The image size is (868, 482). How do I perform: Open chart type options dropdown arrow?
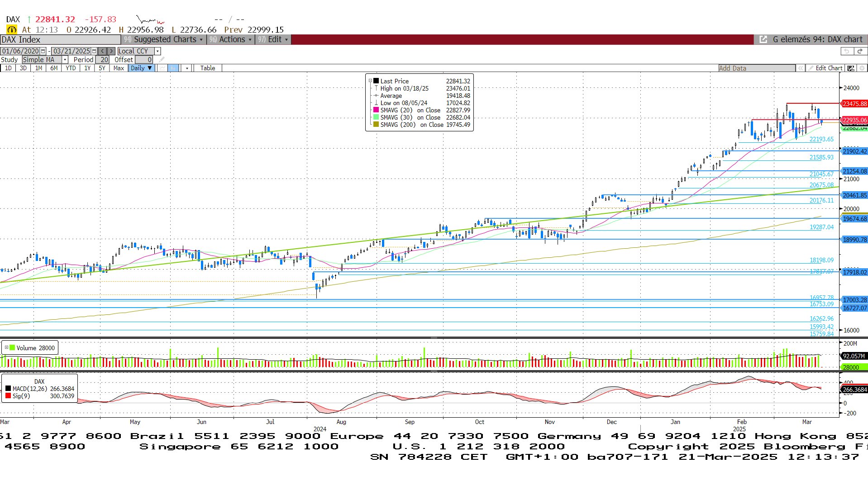tap(187, 68)
